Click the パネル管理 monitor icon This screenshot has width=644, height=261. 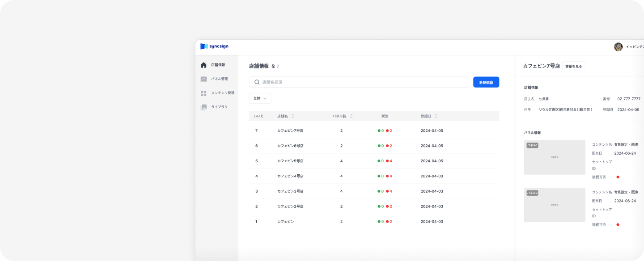[x=204, y=79]
